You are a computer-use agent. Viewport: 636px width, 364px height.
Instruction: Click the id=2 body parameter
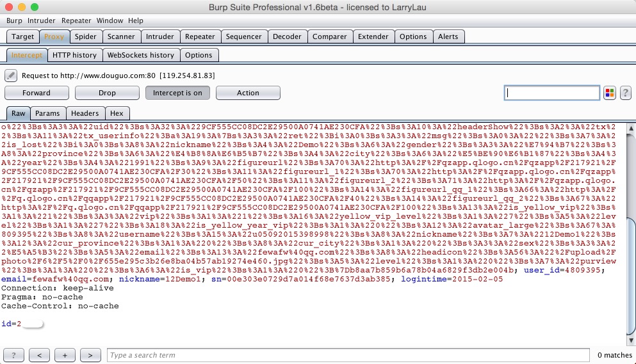point(11,324)
